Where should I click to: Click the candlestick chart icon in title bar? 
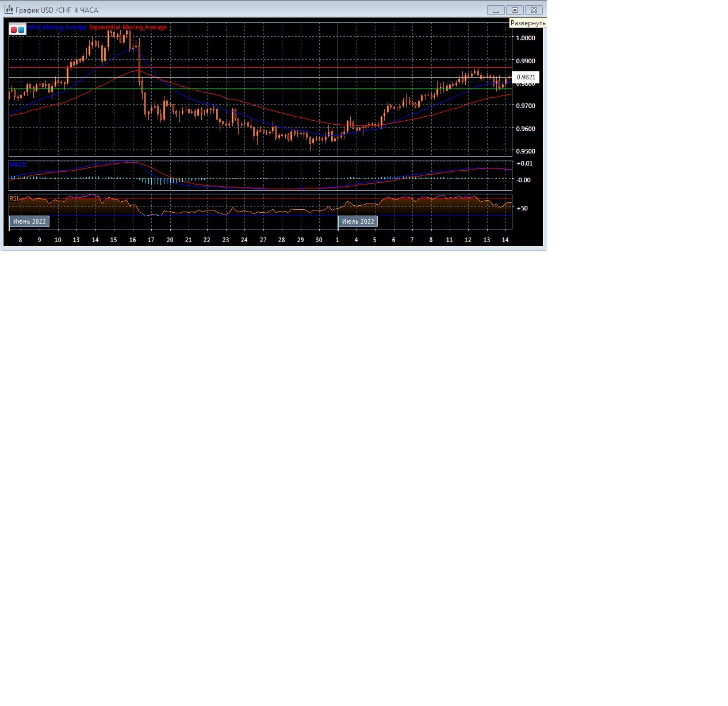tap(9, 10)
